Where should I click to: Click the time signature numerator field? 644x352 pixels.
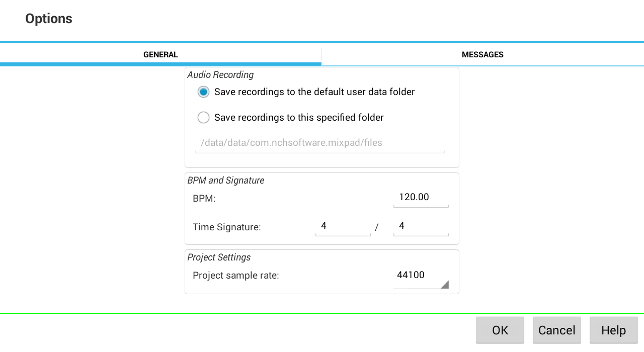point(343,226)
